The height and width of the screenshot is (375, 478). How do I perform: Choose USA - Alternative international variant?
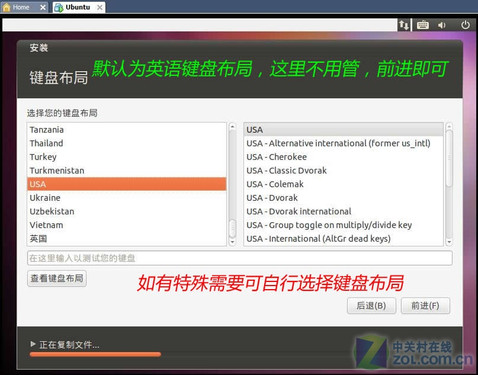tap(344, 143)
